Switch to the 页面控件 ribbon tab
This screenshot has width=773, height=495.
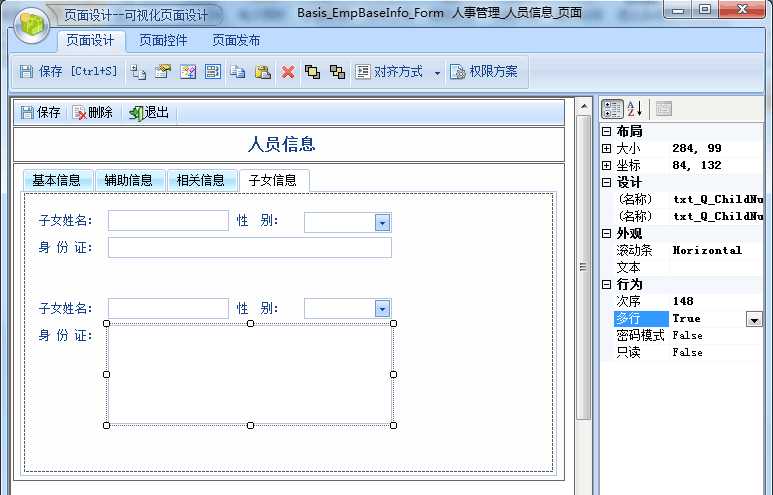coord(163,40)
